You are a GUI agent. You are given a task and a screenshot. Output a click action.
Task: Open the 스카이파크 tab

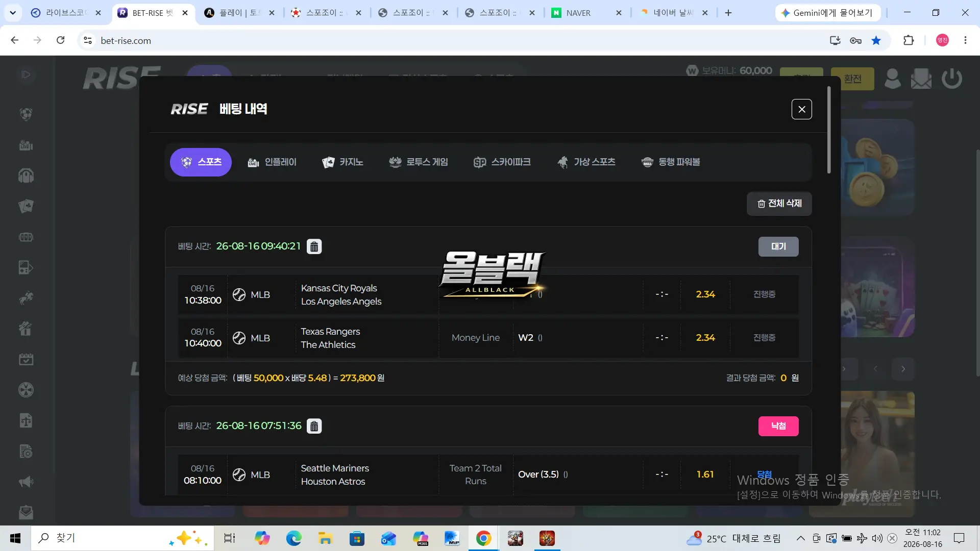tap(502, 162)
